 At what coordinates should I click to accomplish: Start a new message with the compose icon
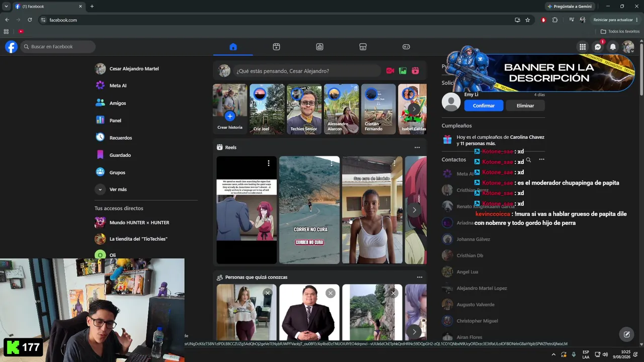[627, 334]
